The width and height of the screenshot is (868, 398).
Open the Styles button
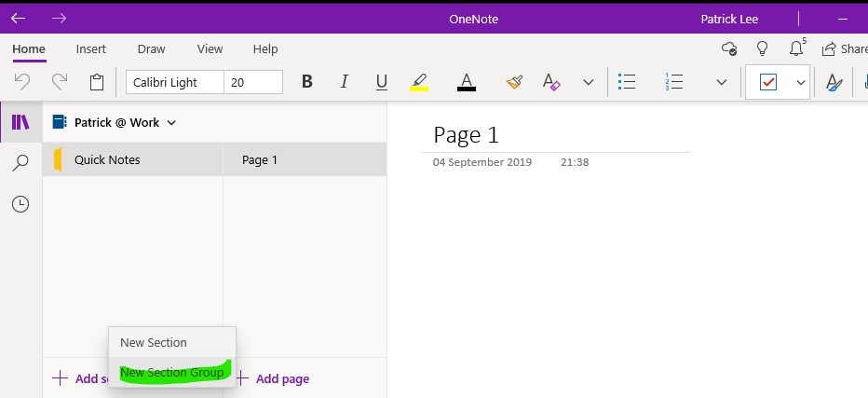point(834,83)
